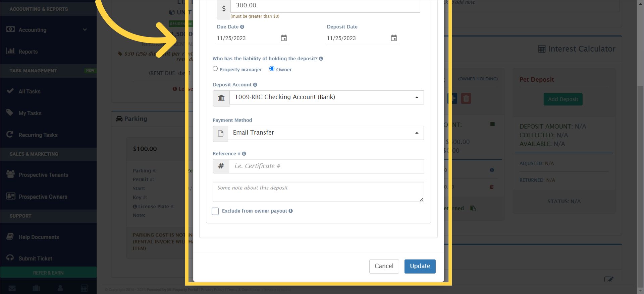Click the liability question info icon

(321, 59)
